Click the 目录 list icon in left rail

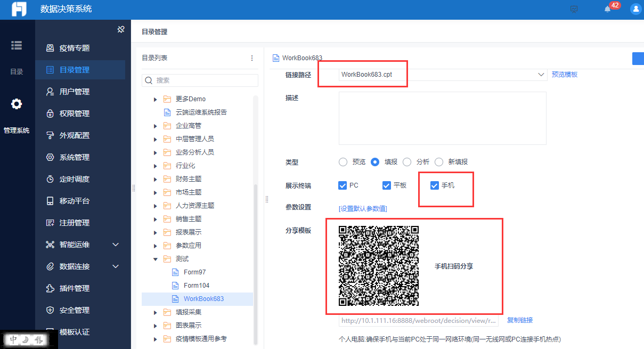(17, 45)
